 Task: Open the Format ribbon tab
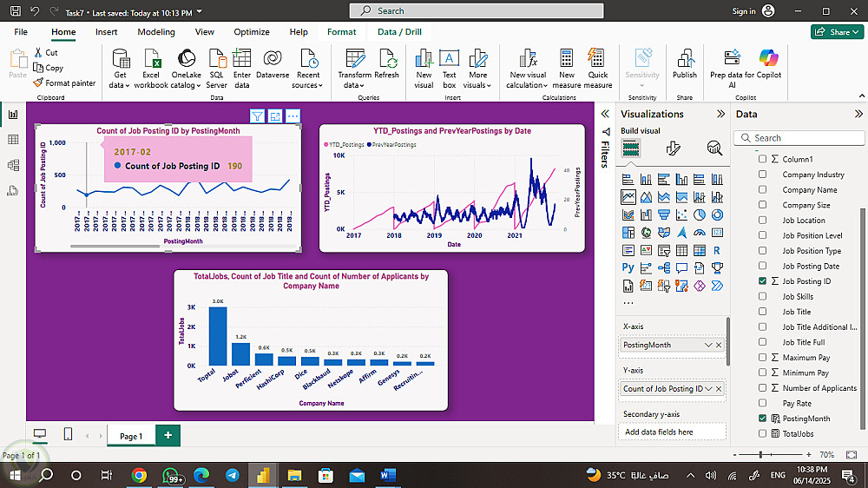(x=341, y=32)
